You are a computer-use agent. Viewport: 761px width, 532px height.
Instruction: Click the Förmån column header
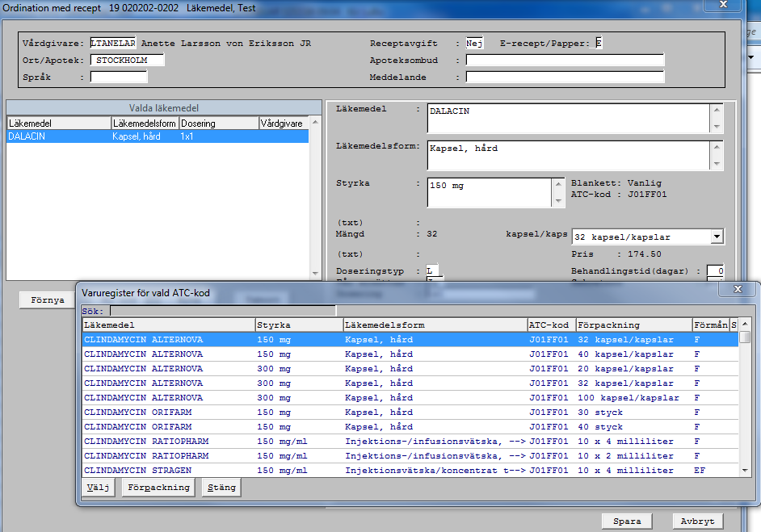(x=711, y=325)
